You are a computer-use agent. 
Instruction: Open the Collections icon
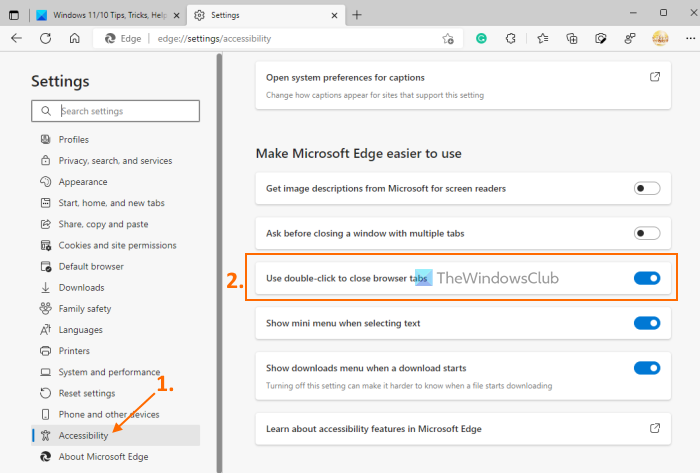tap(572, 39)
